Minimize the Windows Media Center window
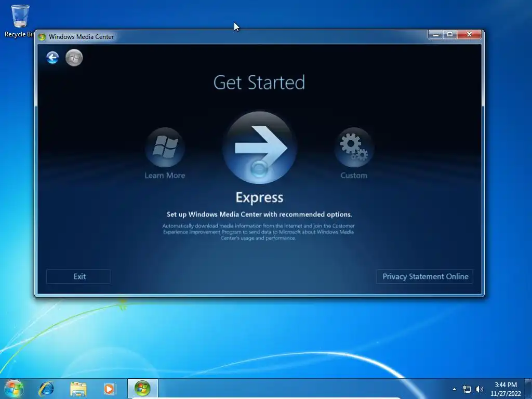 pyautogui.click(x=436, y=35)
